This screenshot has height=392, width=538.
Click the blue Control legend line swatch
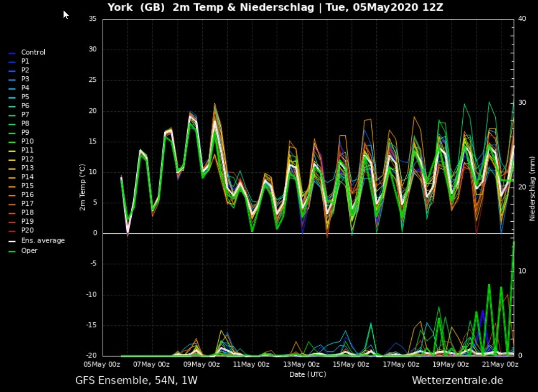[x=12, y=53]
